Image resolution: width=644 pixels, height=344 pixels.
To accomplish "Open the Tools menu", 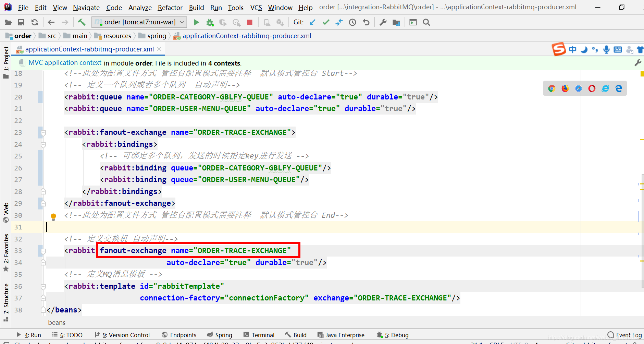I will coord(236,8).
